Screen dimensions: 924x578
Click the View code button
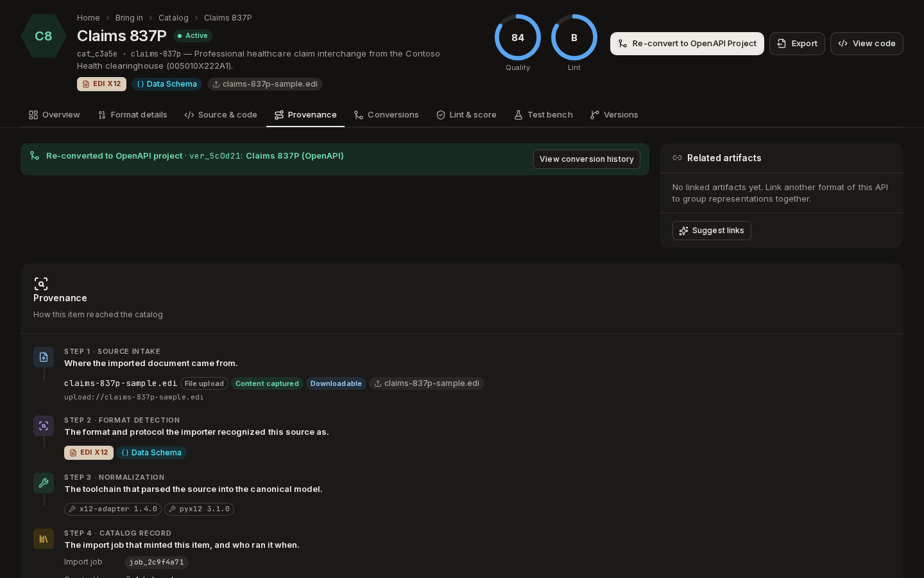tap(867, 44)
